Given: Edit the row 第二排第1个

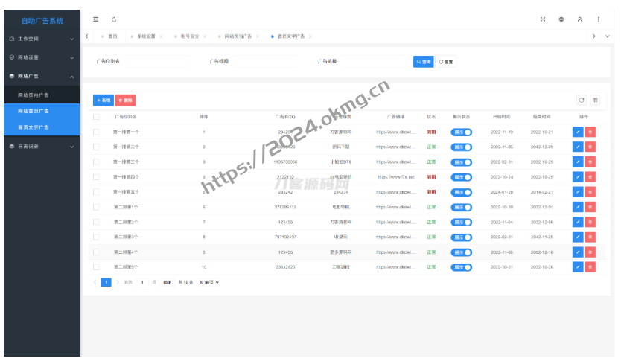Looking at the screenshot, I should coord(578,207).
